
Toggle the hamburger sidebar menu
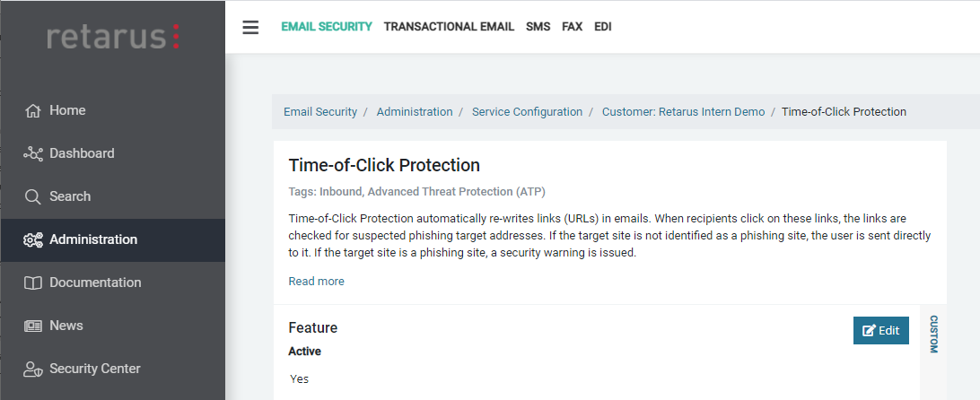point(250,27)
